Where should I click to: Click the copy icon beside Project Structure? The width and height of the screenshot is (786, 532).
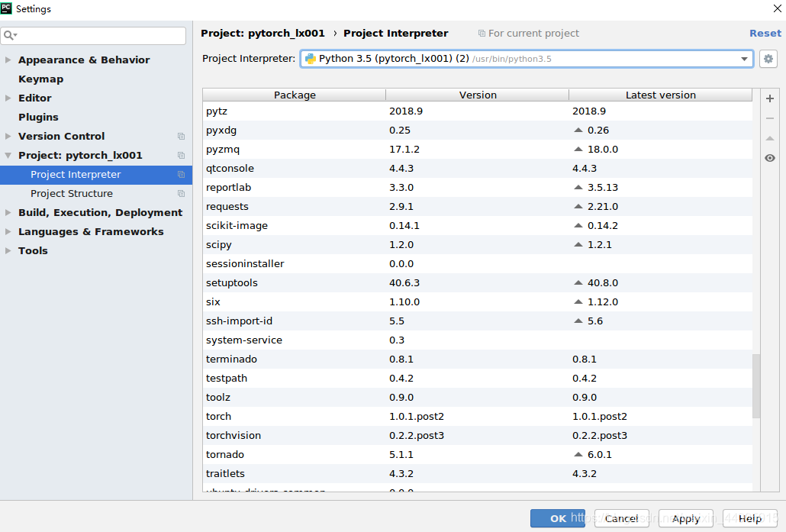(x=181, y=194)
